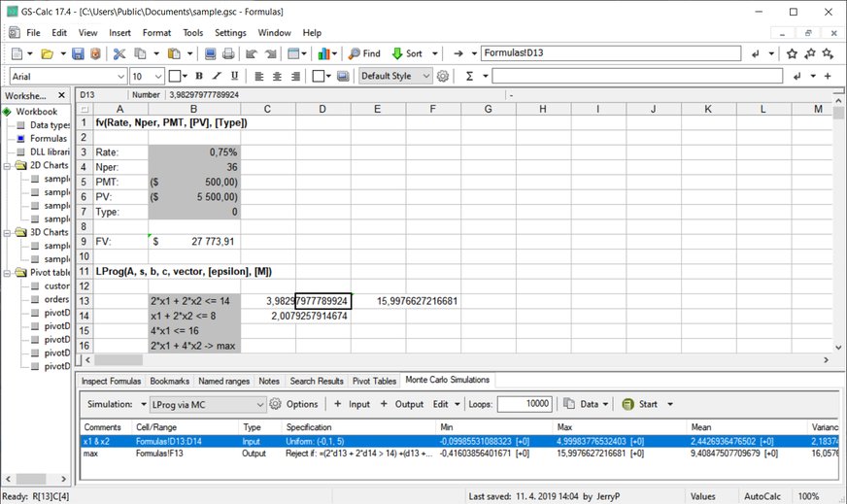Click the Find button
The width and height of the screenshot is (847, 504).
pyautogui.click(x=364, y=54)
